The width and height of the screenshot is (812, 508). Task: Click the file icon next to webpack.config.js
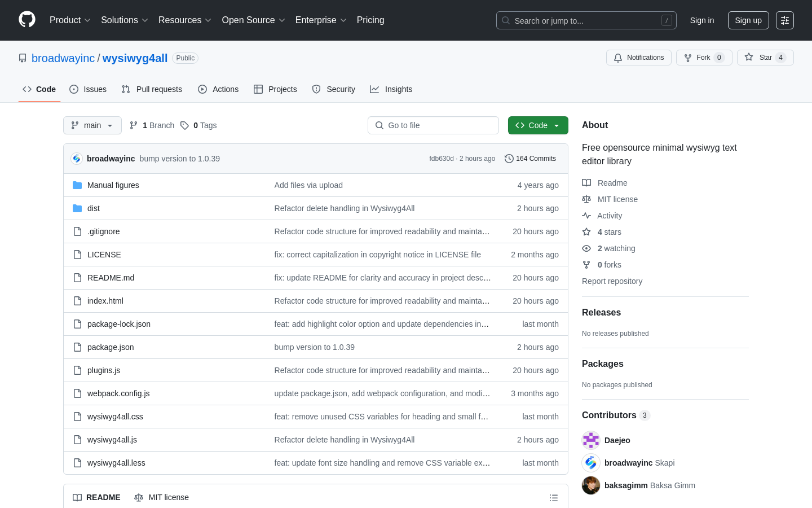pyautogui.click(x=77, y=393)
